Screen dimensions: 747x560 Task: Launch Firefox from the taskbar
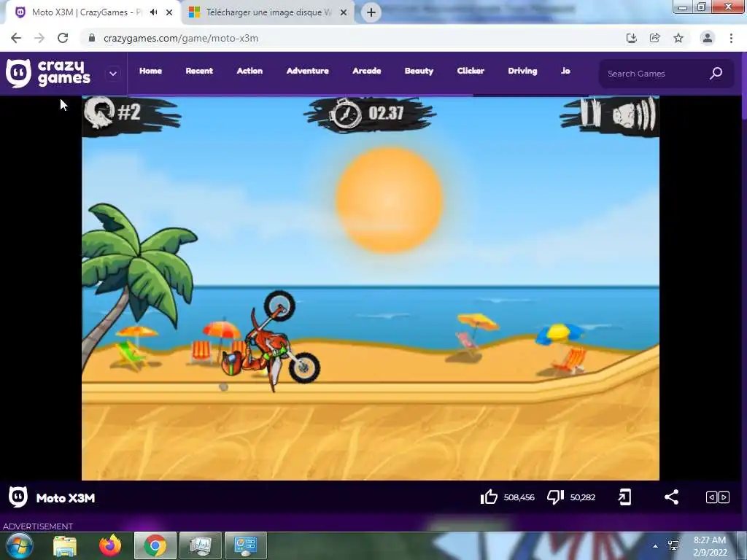110,545
